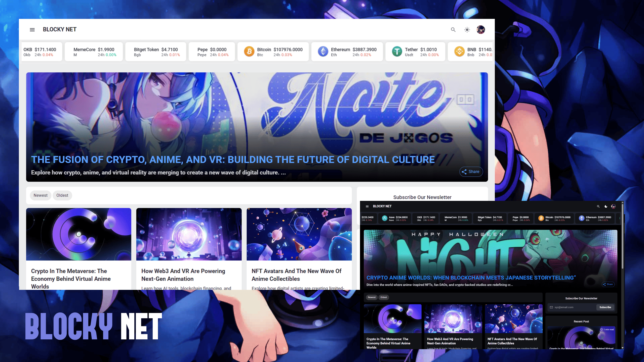Sort posts by Newest in light view
This screenshot has height=362, width=644.
pyautogui.click(x=41, y=195)
